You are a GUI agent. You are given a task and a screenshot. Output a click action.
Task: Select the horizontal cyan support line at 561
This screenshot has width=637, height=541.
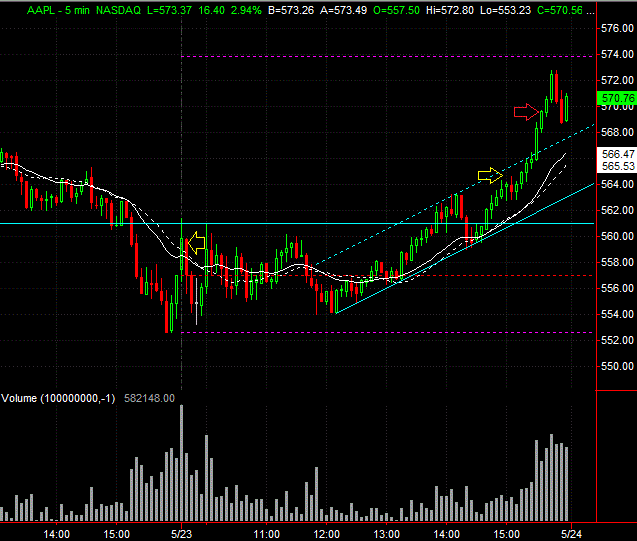(x=297, y=223)
